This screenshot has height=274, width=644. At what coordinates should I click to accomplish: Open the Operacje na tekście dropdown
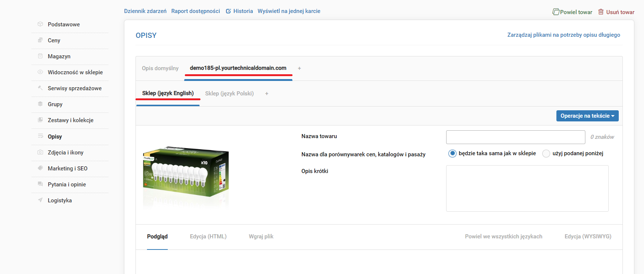(x=587, y=116)
